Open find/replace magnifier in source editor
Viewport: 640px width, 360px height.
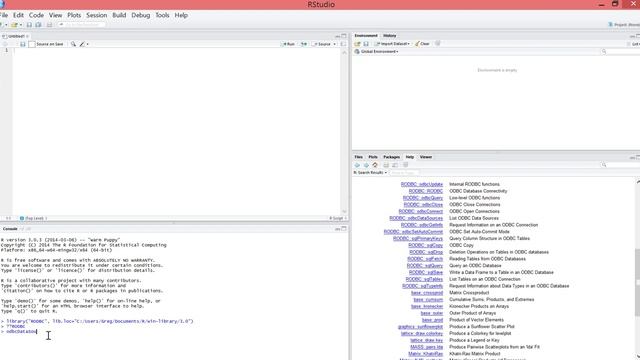tap(73, 44)
